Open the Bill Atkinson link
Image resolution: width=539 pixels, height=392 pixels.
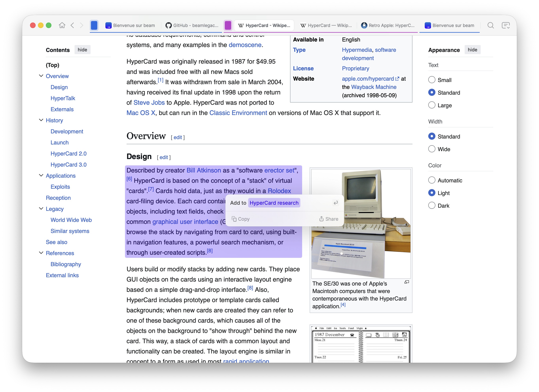pyautogui.click(x=204, y=170)
